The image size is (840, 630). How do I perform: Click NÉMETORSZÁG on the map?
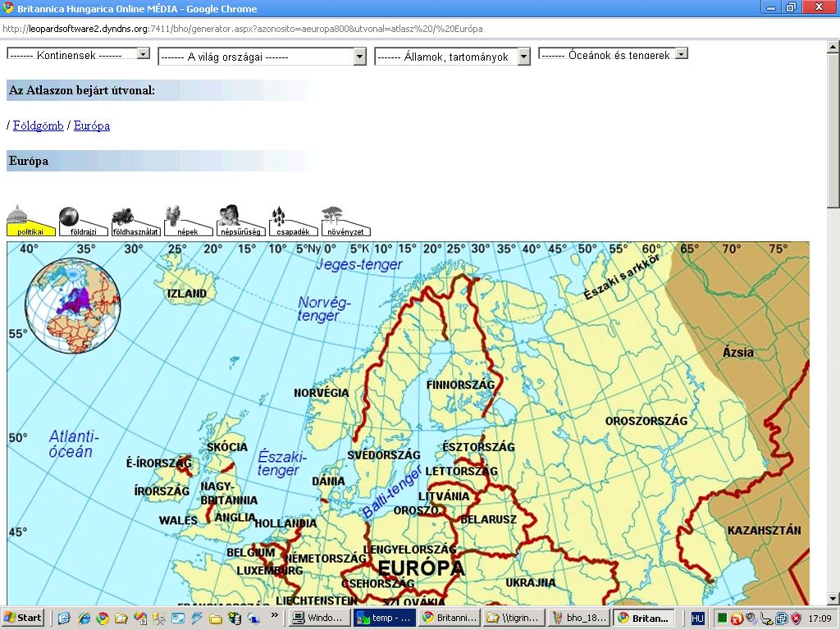coord(325,558)
